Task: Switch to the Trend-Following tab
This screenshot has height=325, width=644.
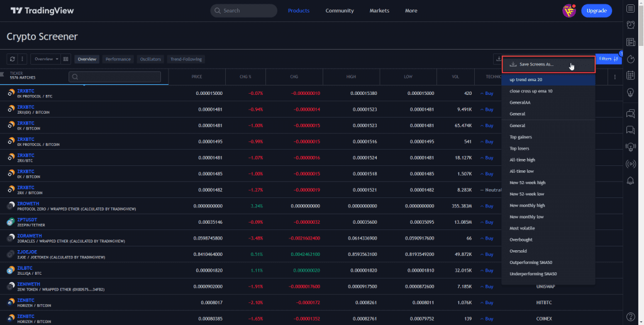Action: [186, 59]
